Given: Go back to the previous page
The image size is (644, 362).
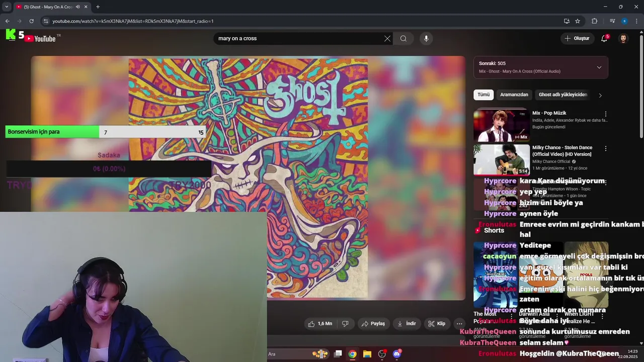Looking at the screenshot, I should [7, 21].
